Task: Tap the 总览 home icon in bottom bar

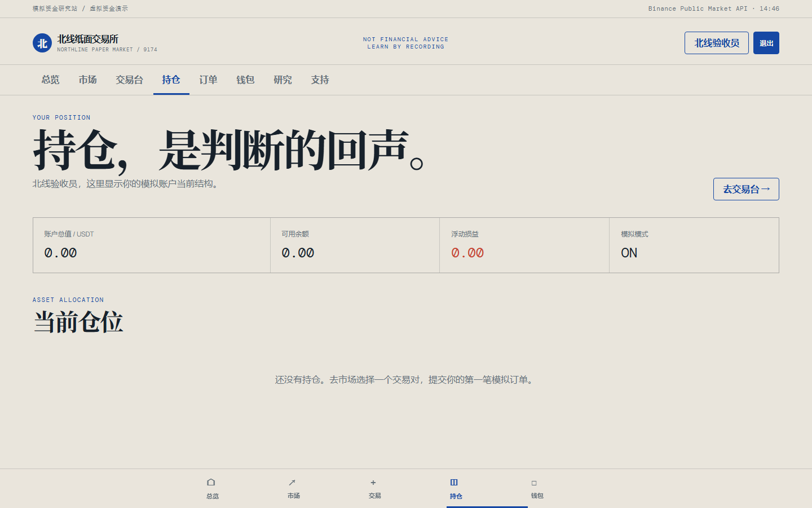Action: click(x=211, y=483)
